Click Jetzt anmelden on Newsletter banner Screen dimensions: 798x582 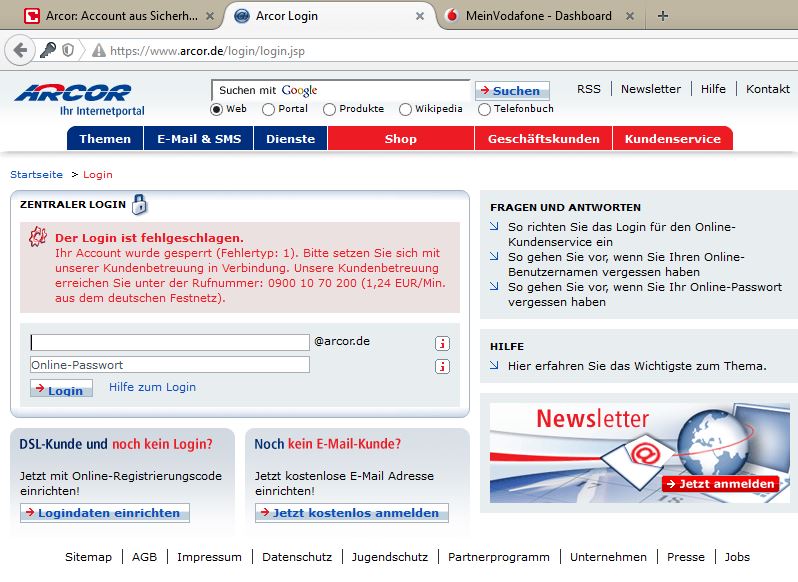point(720,484)
